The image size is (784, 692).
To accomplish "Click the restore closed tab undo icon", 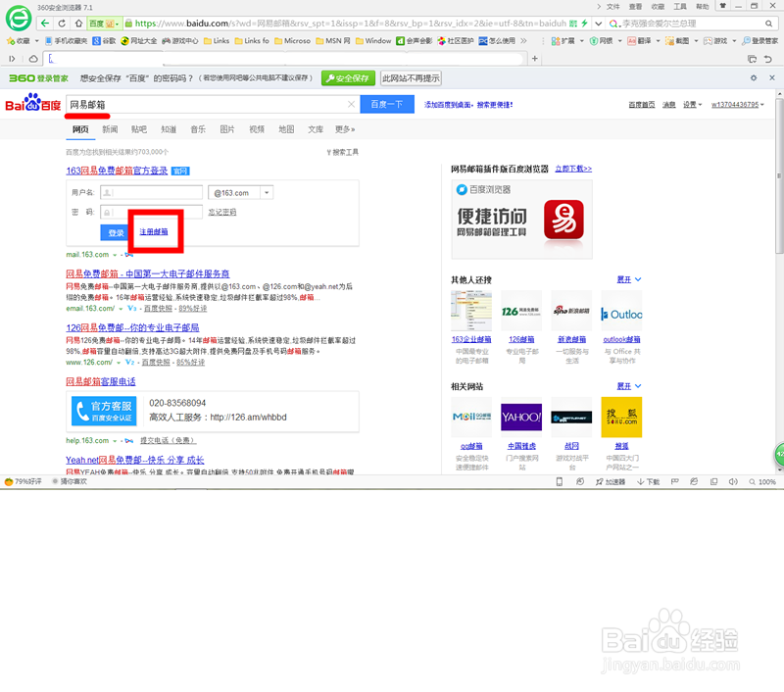I will point(768,59).
